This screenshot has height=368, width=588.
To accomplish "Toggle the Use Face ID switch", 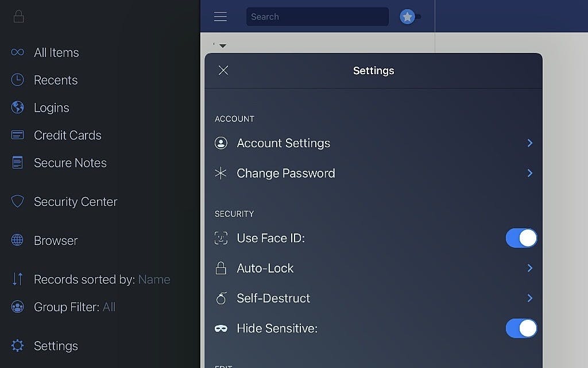I will 521,238.
